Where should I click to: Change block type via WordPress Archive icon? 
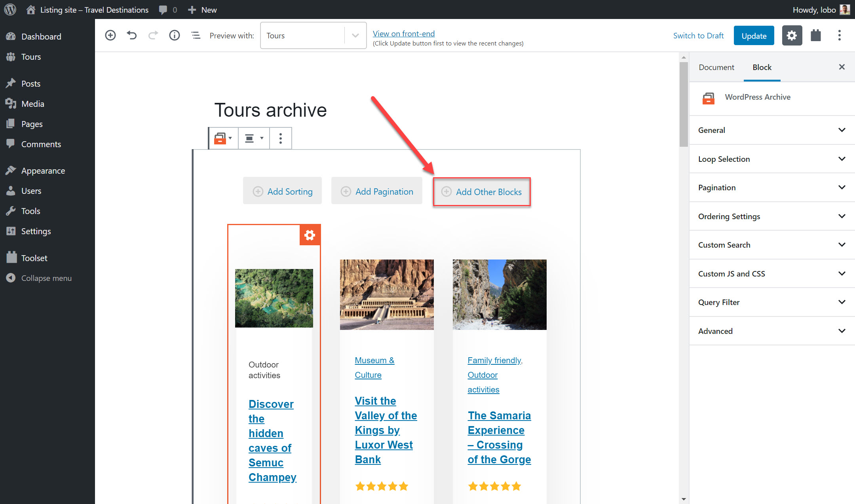tap(223, 138)
